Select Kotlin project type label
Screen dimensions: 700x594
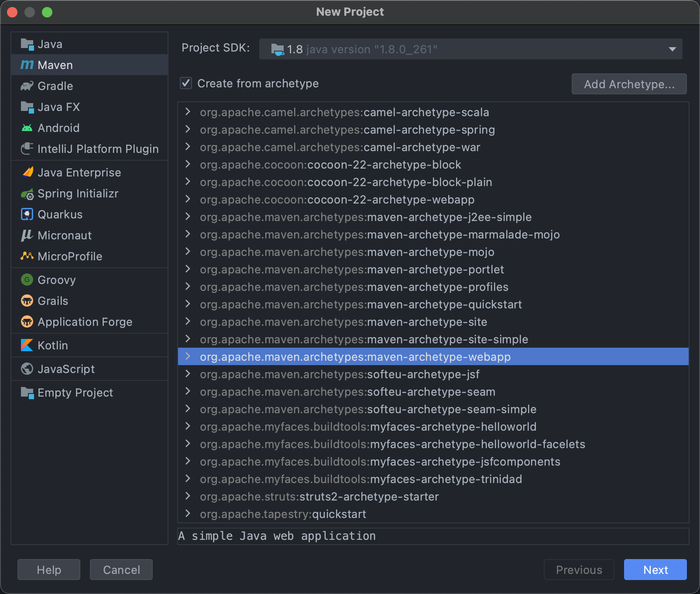click(53, 345)
